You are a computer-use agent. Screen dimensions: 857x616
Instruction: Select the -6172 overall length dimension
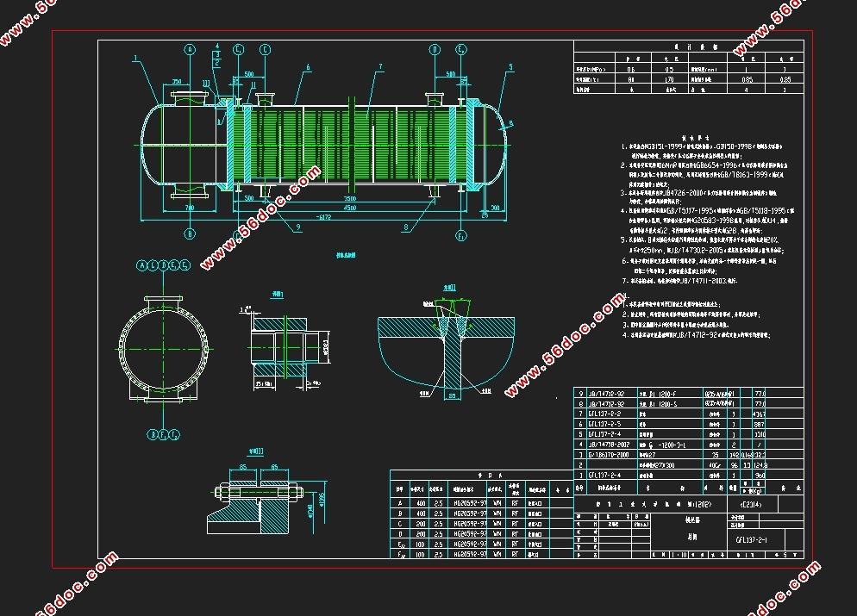click(x=323, y=217)
